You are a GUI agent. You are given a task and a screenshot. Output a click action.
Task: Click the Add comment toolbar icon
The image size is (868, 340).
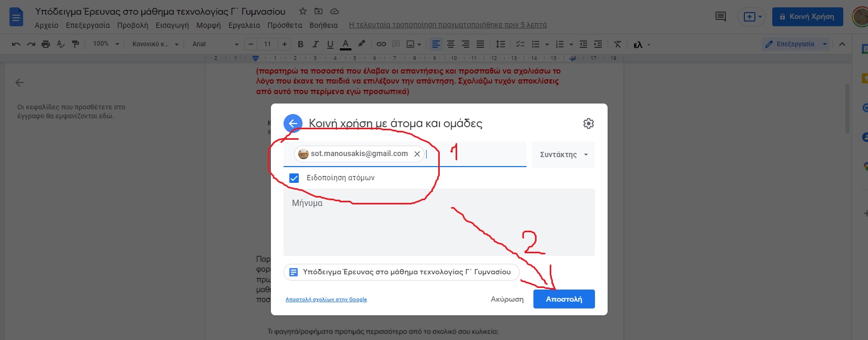(x=396, y=44)
